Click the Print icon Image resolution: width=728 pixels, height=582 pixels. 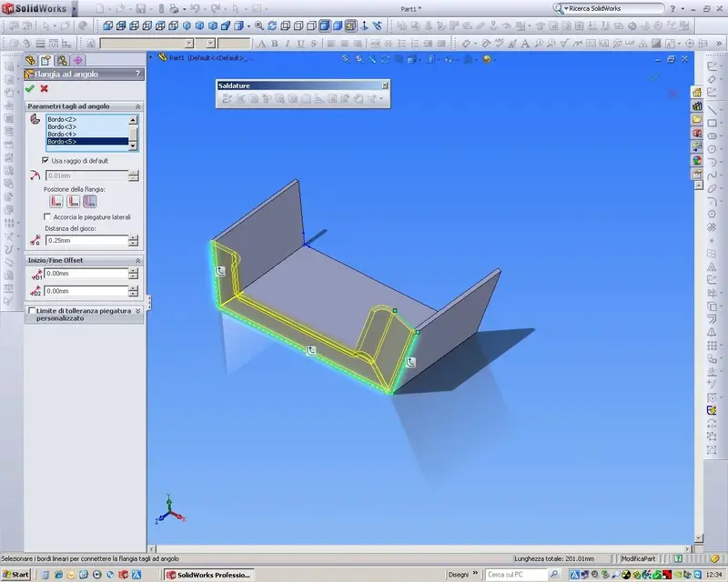point(175,9)
